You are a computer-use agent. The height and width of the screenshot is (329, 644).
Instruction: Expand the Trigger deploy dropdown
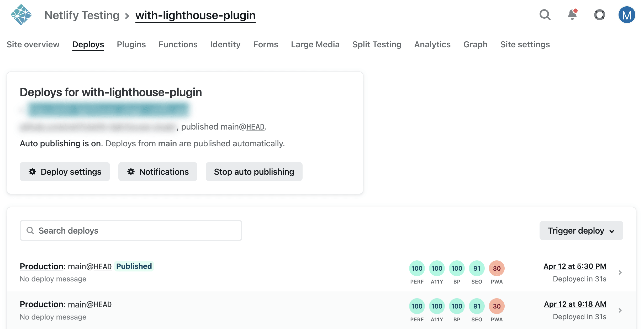point(581,230)
